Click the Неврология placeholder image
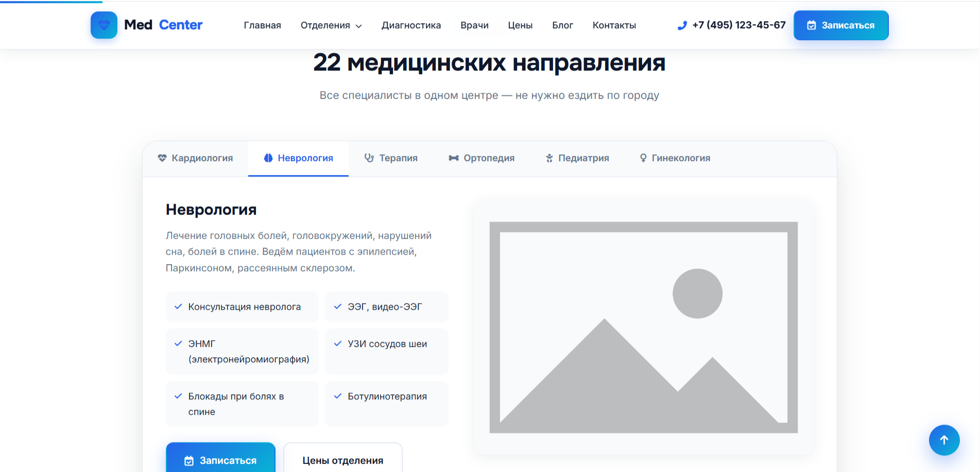 (x=643, y=327)
